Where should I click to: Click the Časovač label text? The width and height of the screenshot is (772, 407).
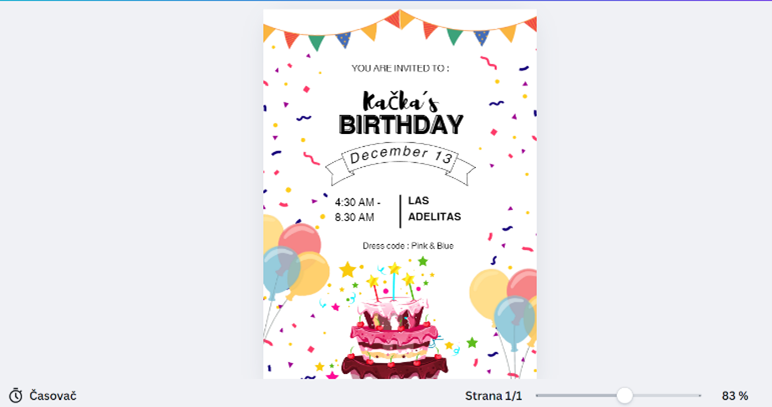pyautogui.click(x=53, y=396)
